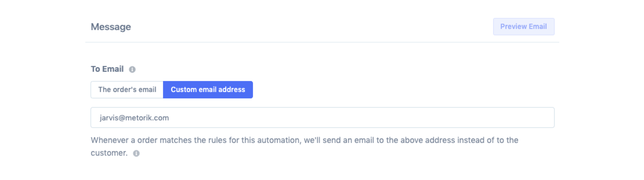
Task: Switch recipient to the order's email
Action: click(127, 90)
